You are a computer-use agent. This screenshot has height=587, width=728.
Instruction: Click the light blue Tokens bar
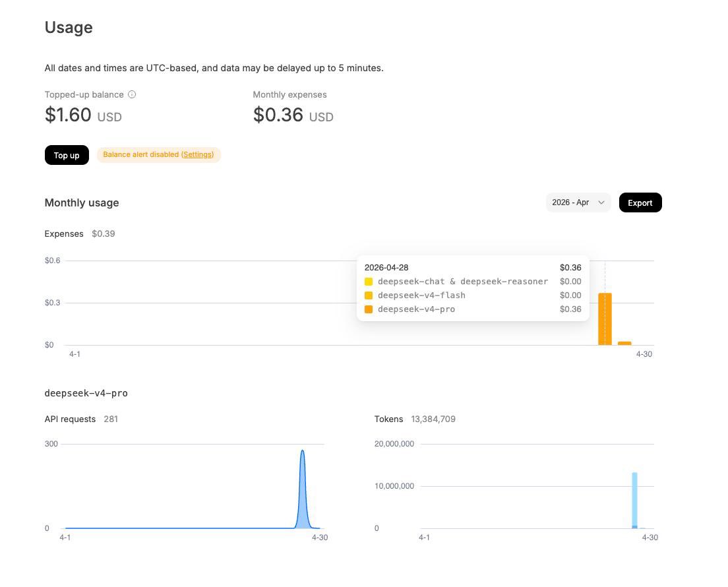[x=634, y=500]
